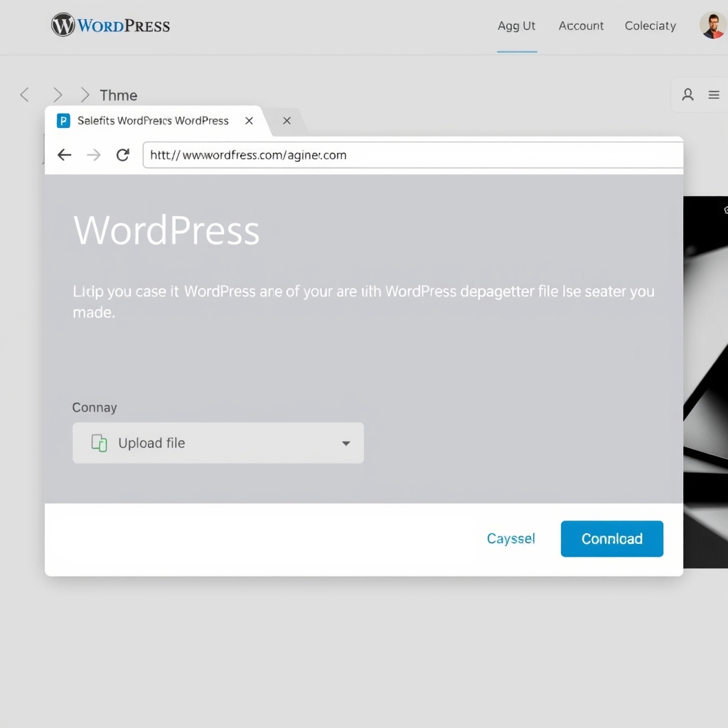Click the blue P favicon on the tab

click(63, 121)
